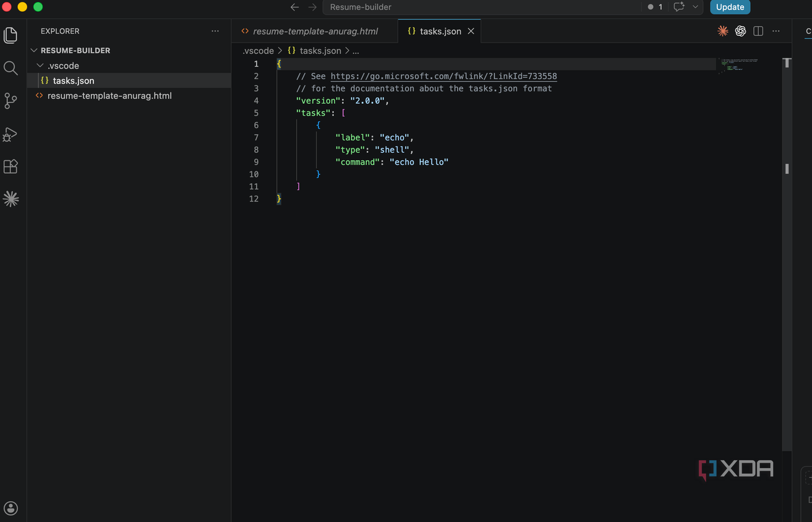Open the dropdown arrow next to chat icon

click(x=696, y=7)
